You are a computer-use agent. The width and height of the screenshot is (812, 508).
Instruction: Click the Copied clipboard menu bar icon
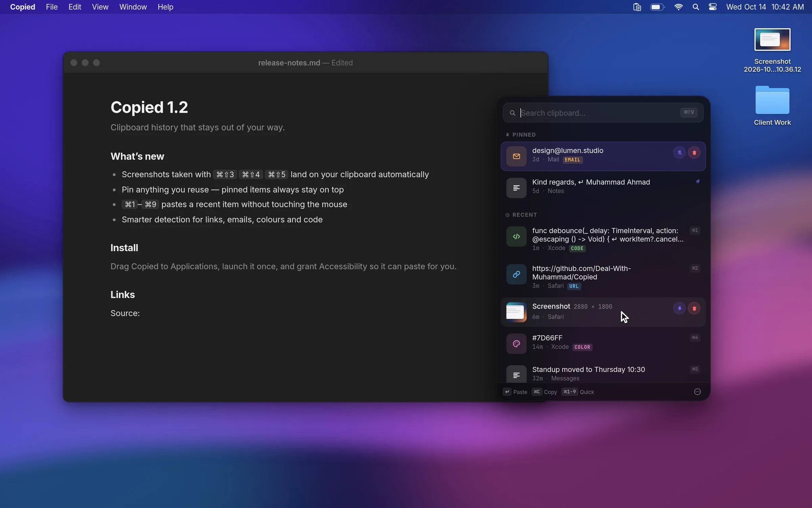coord(637,7)
